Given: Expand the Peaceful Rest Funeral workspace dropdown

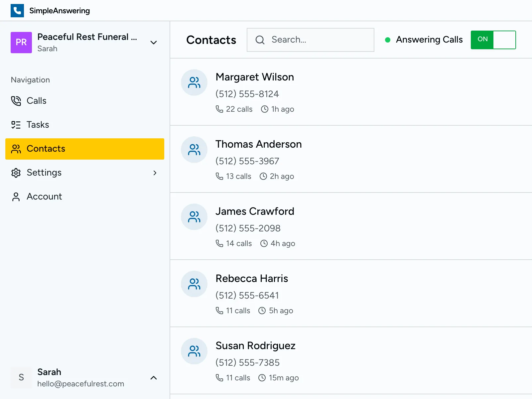Looking at the screenshot, I should coord(154,43).
